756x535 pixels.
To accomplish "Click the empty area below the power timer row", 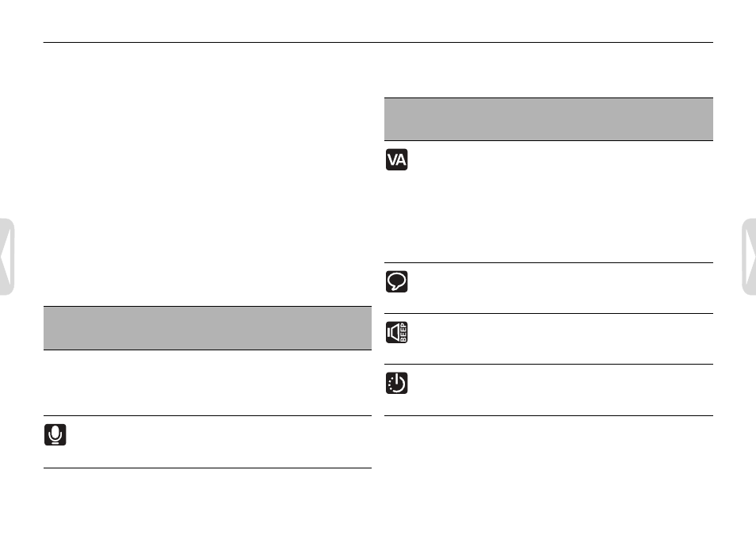I will click(x=548, y=472).
